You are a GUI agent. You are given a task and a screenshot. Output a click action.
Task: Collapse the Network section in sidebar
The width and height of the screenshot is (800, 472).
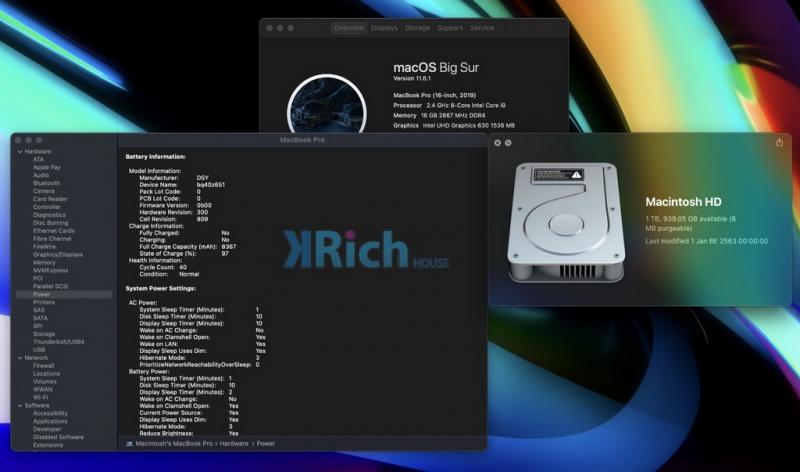[x=20, y=358]
